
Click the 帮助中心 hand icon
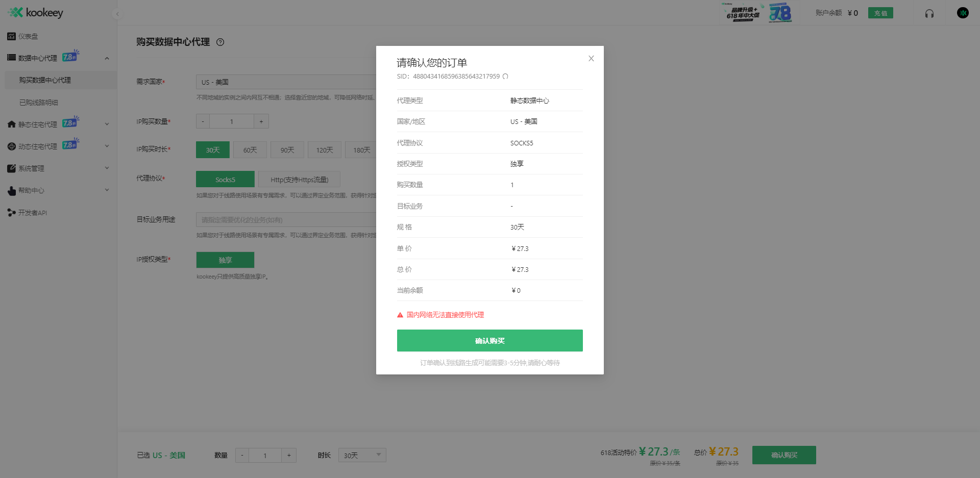pyautogui.click(x=11, y=190)
